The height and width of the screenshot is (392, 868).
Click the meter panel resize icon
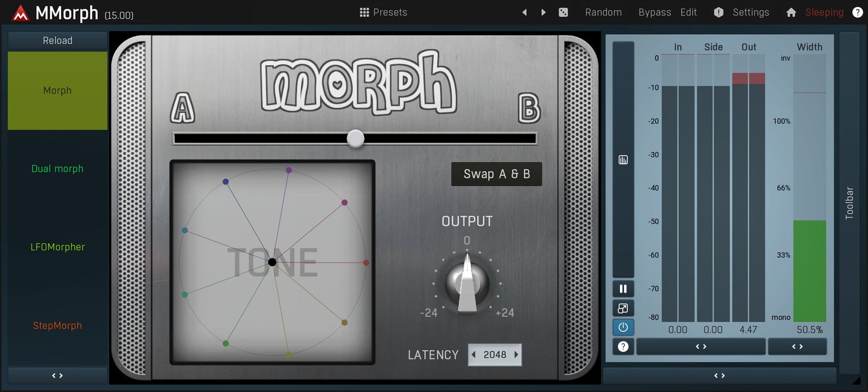pyautogui.click(x=623, y=308)
